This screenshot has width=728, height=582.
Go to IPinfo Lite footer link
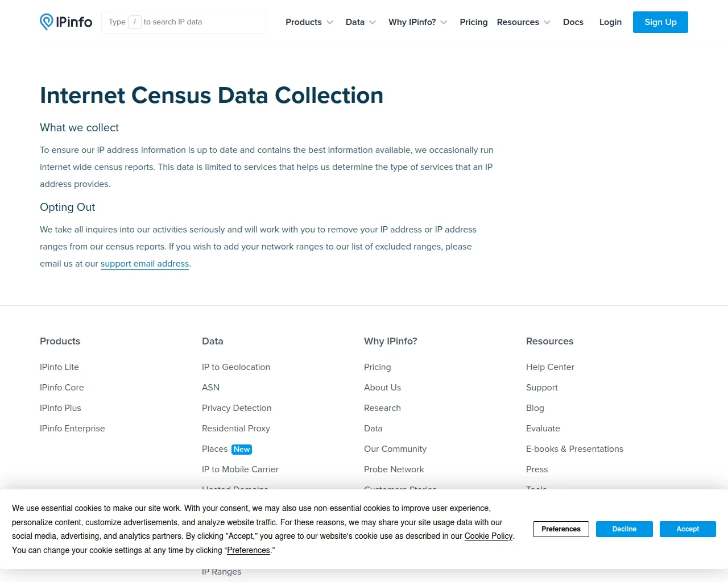tap(59, 367)
